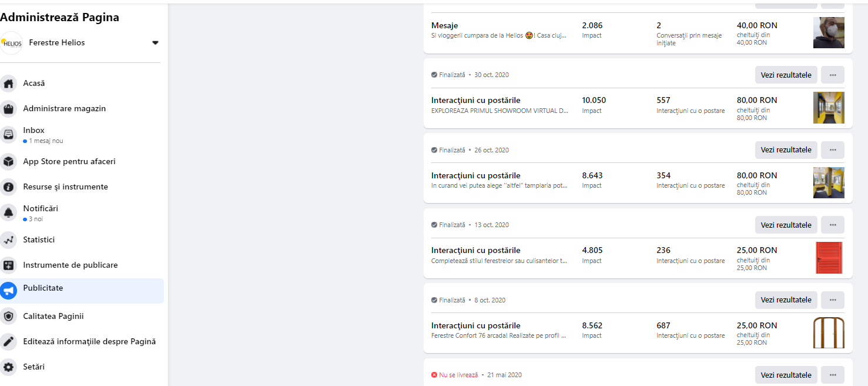
Task: Click the Setări gear icon
Action: pyautogui.click(x=9, y=367)
